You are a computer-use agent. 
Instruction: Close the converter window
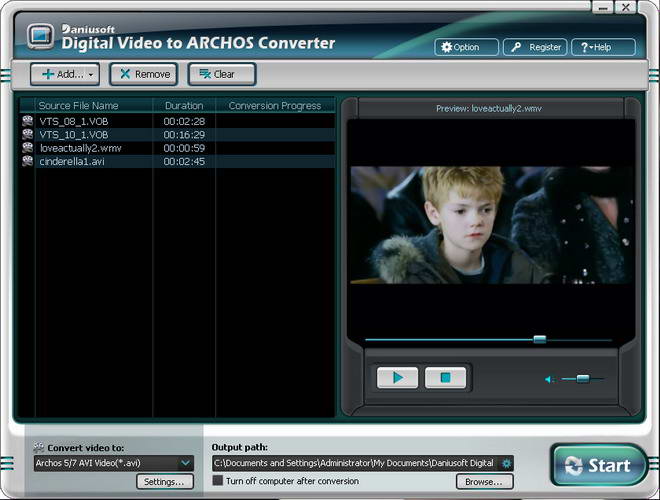click(x=626, y=8)
